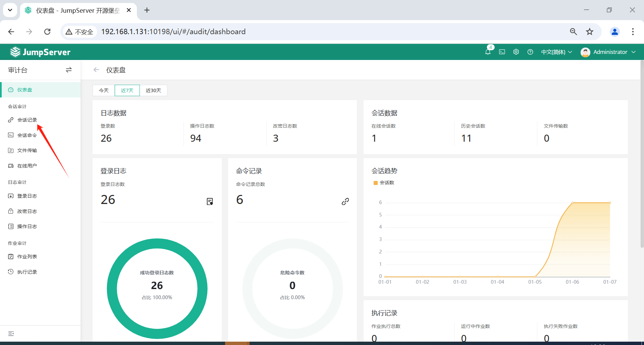Image resolution: width=644 pixels, height=345 pixels.
Task: Open 执行记录 in the sidebar
Action: point(40,272)
